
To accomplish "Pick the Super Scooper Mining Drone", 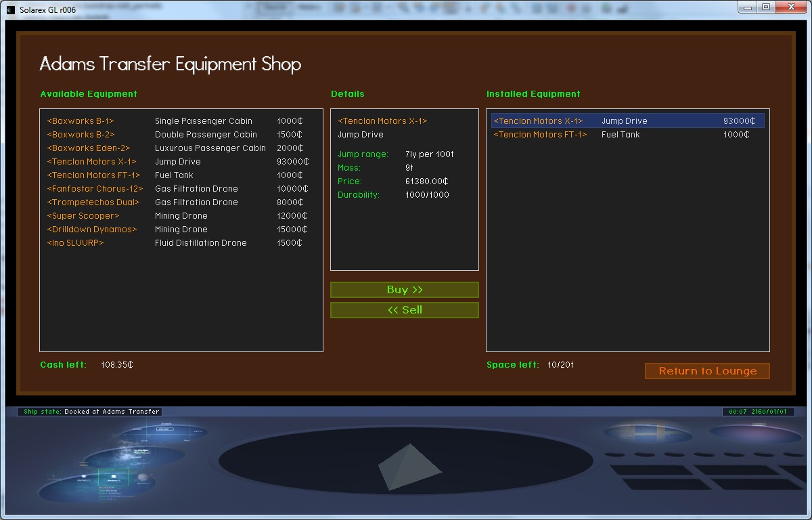I will 175,216.
